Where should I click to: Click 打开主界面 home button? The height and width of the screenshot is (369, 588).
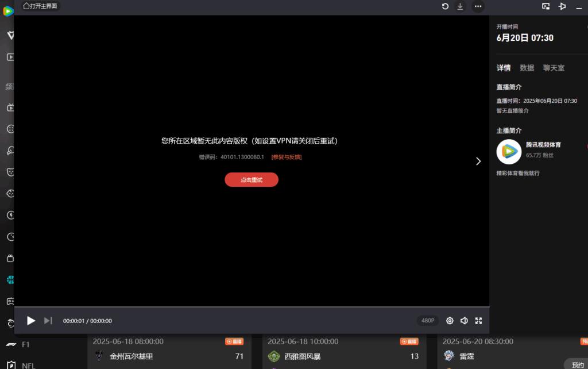point(41,6)
